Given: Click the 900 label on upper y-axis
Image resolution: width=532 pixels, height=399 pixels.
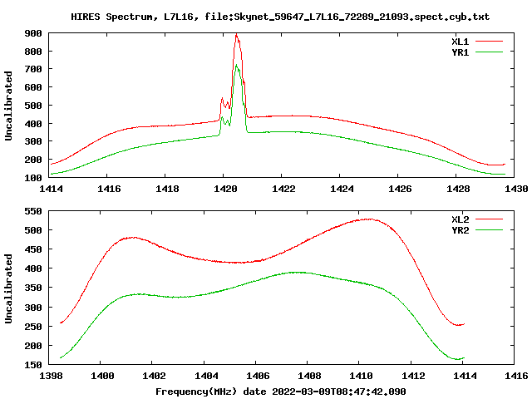Looking at the screenshot, I should point(33,33).
